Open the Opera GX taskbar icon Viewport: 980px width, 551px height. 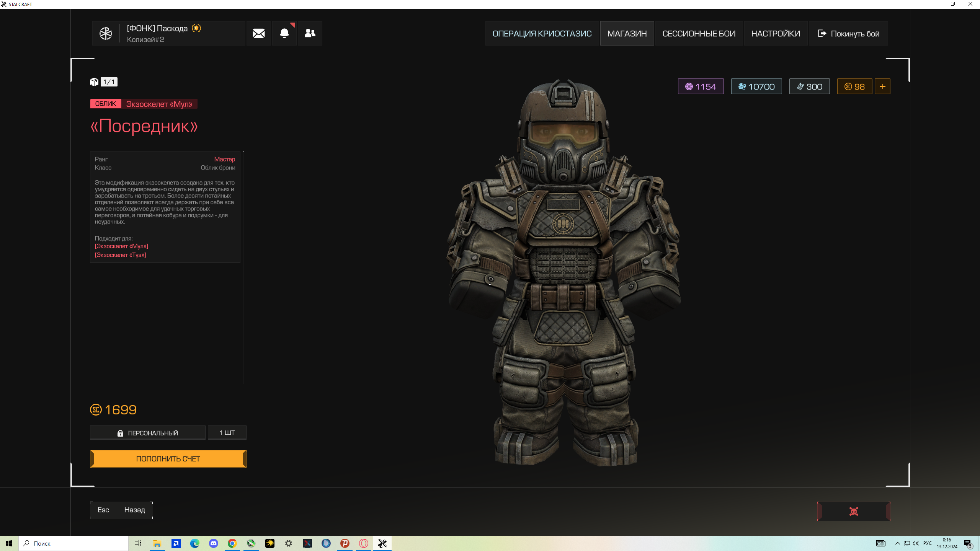pos(364,543)
